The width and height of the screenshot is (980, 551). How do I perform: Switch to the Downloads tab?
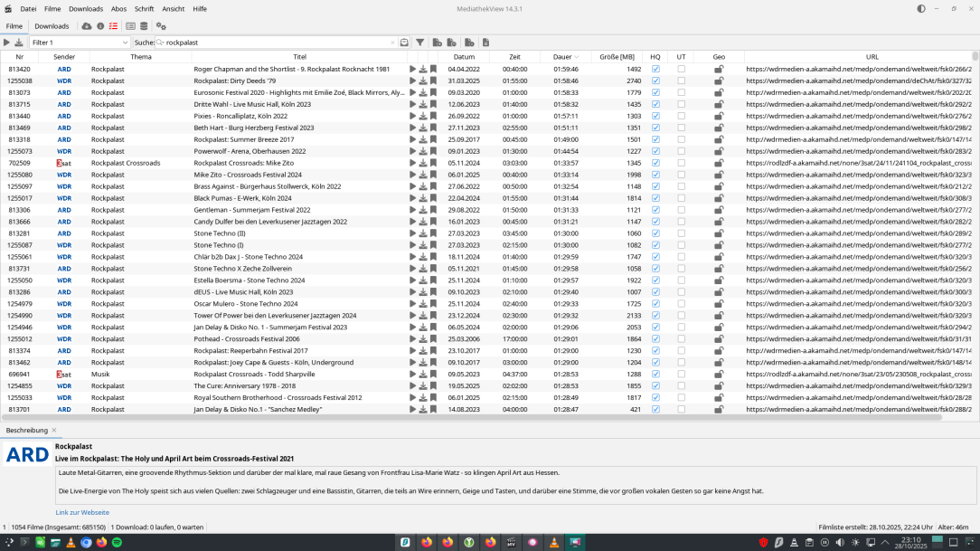(52, 26)
